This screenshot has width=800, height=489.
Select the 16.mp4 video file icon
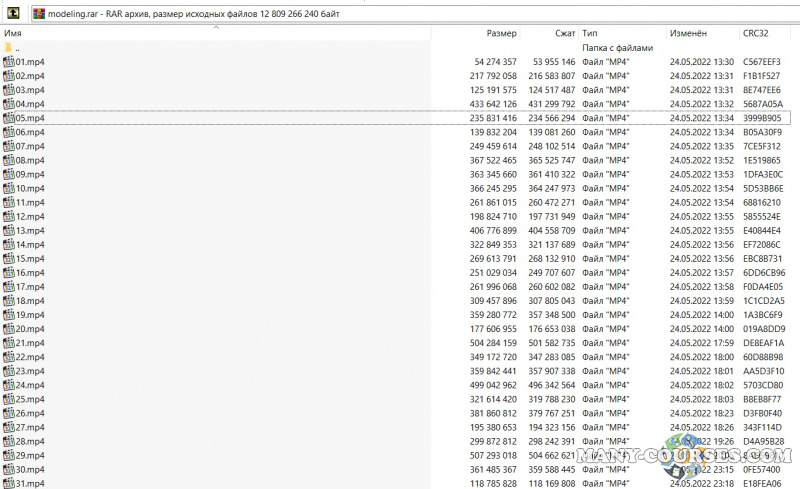[9, 272]
